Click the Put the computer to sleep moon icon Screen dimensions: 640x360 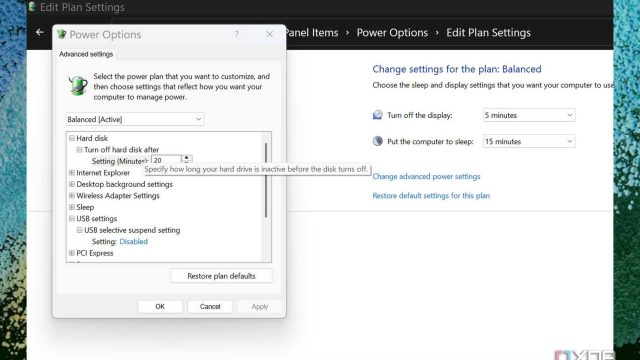(x=378, y=141)
